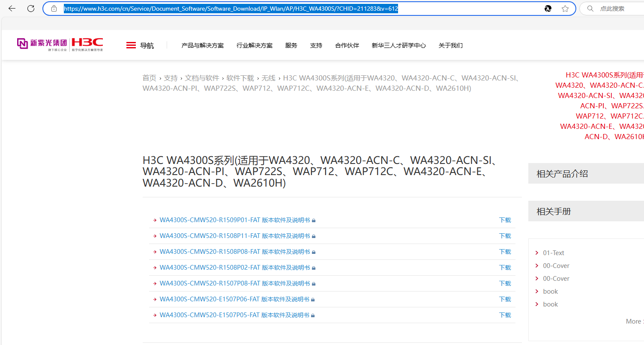Click the red chevron beside 01-Text

(537, 253)
